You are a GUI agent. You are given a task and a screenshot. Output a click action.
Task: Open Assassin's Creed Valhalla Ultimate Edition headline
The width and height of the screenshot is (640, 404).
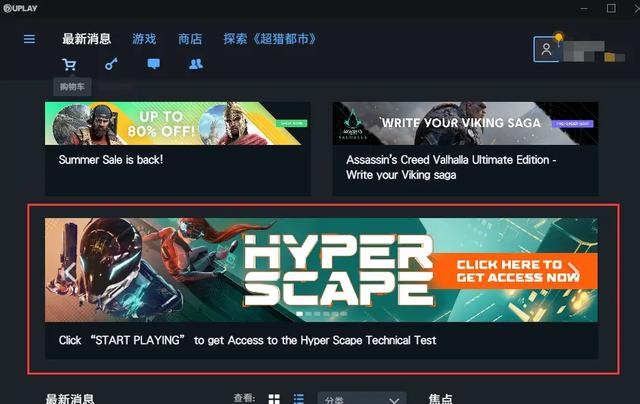point(451,167)
